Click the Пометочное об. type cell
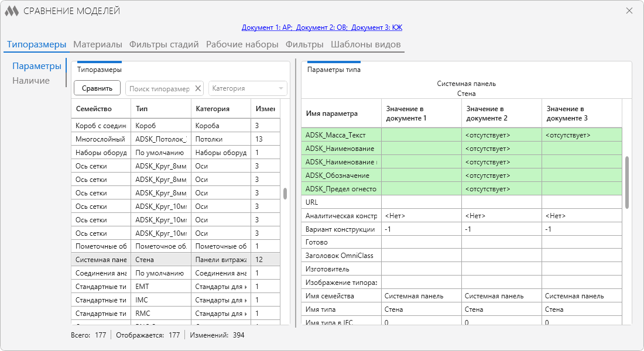This screenshot has height=351, width=644. (x=161, y=246)
